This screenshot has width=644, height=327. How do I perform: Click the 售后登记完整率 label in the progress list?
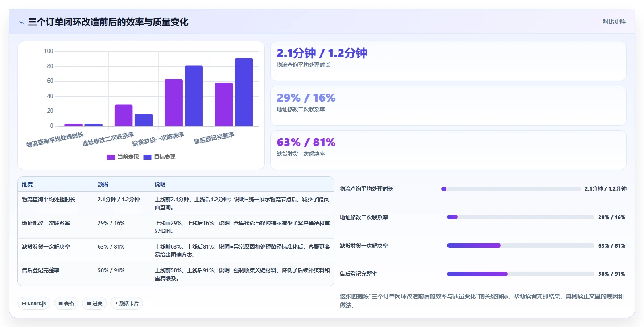coord(359,274)
